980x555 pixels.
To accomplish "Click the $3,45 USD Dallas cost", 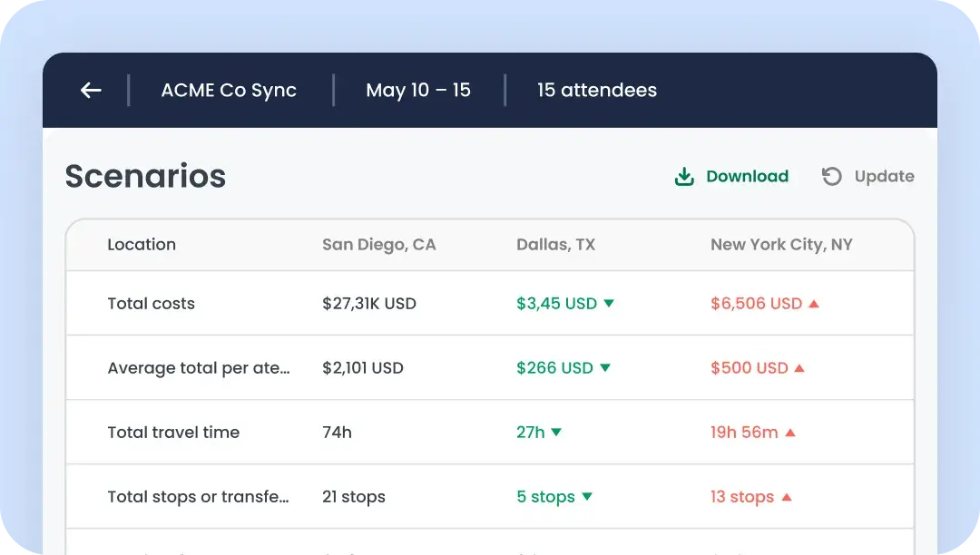I will [557, 304].
